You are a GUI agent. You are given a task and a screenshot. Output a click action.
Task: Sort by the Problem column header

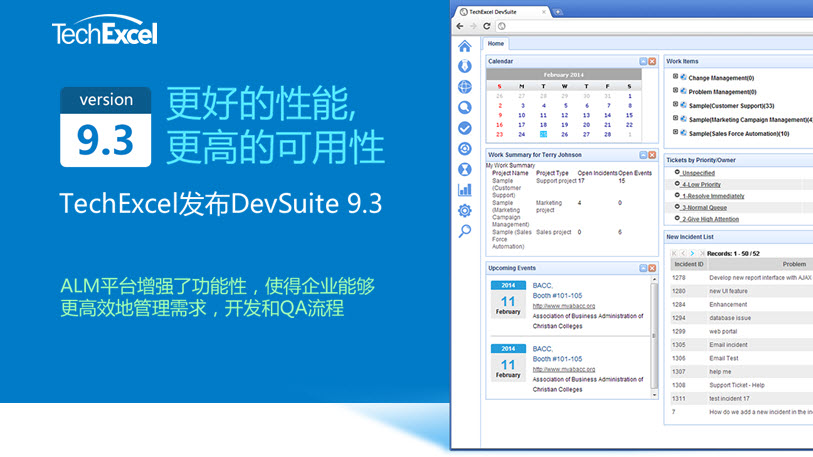[x=794, y=265]
